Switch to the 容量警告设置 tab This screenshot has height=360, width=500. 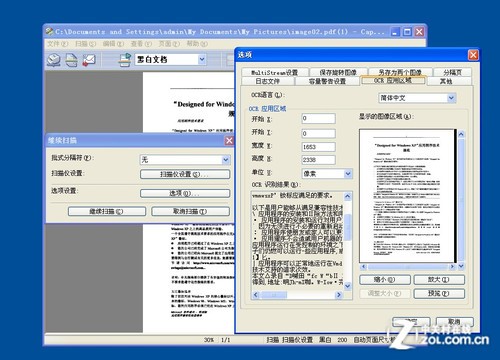[x=327, y=81]
